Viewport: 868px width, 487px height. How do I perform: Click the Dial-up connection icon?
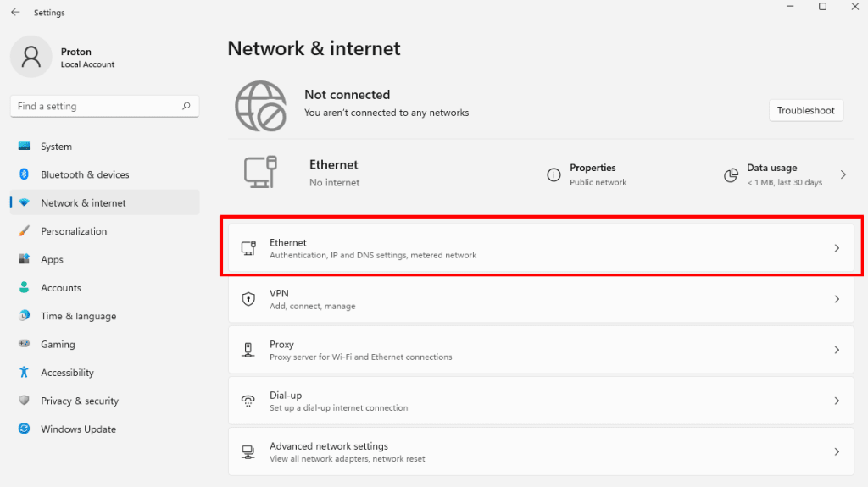[248, 401]
